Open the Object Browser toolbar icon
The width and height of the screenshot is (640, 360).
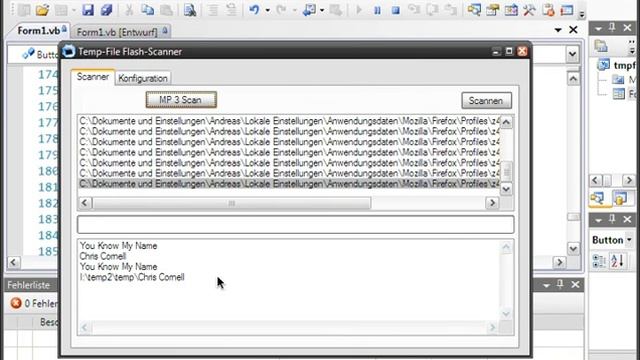click(x=511, y=9)
